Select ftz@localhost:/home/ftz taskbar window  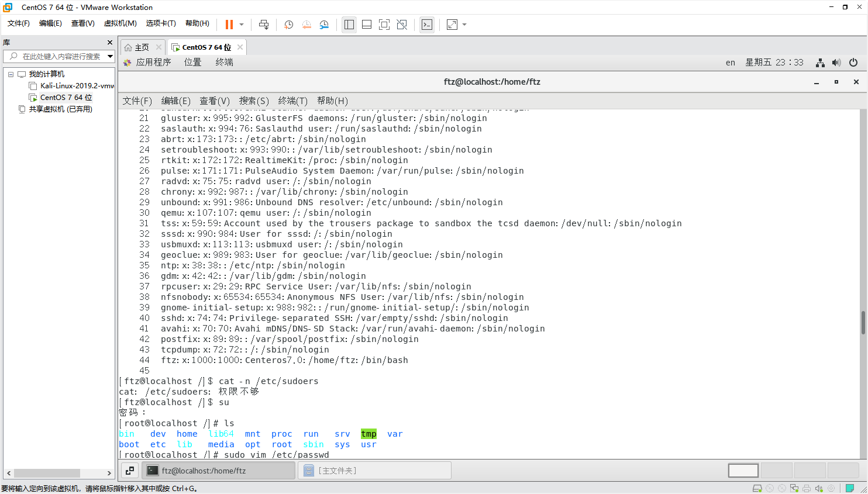click(219, 471)
